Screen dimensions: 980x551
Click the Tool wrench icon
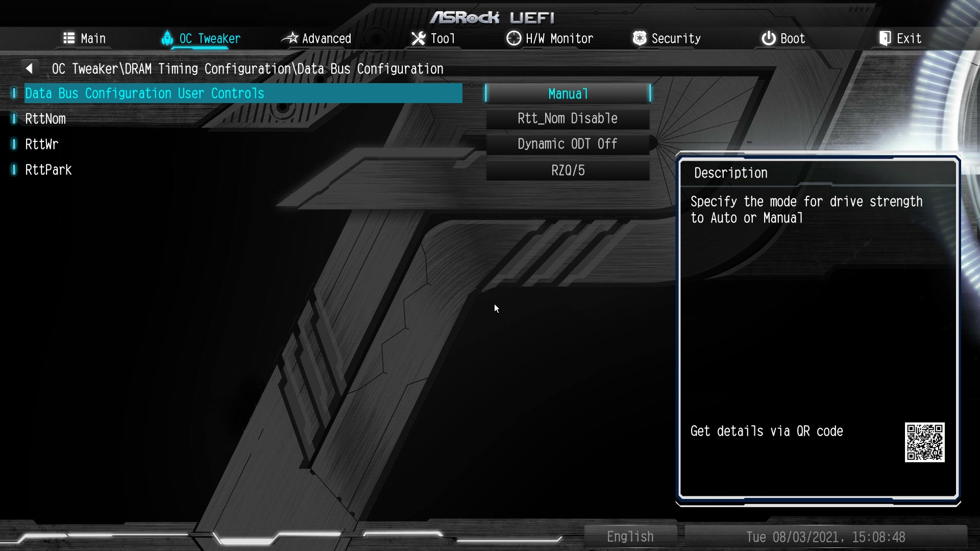coord(419,38)
